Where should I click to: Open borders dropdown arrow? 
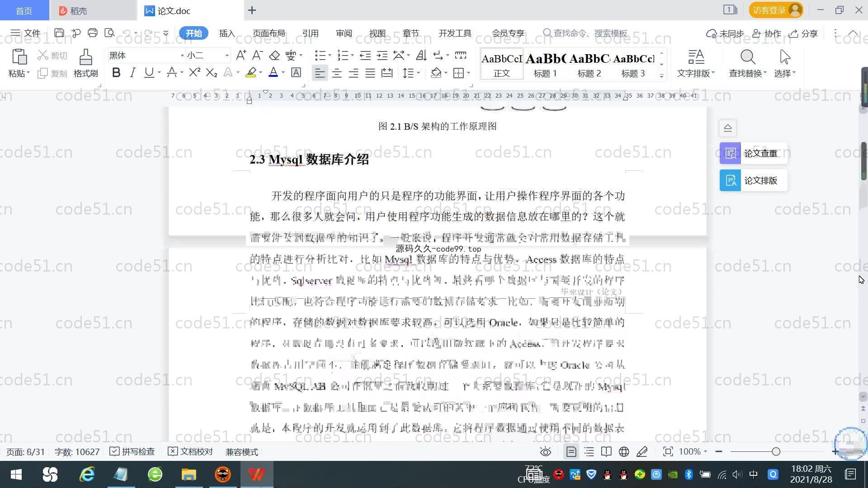(468, 73)
